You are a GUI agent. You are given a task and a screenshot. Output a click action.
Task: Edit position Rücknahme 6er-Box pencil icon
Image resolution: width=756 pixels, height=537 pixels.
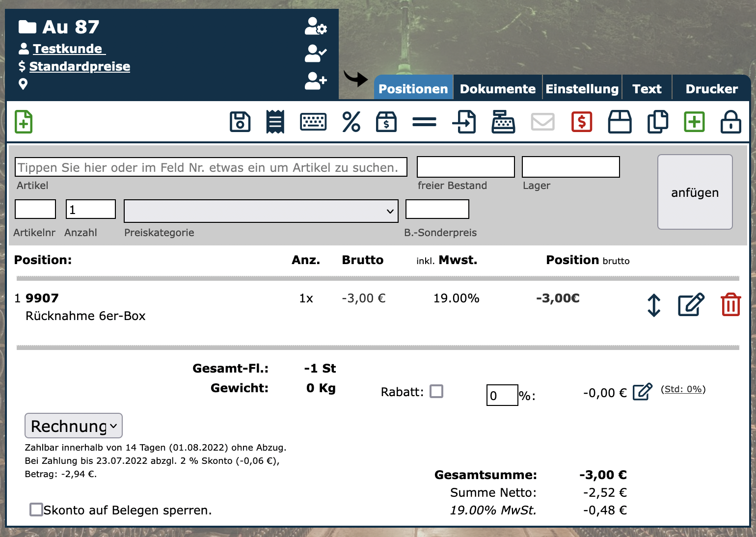point(691,305)
